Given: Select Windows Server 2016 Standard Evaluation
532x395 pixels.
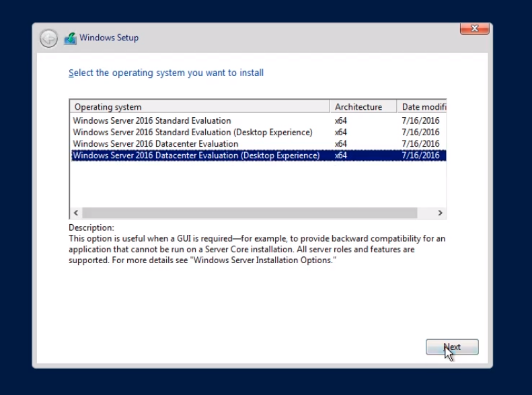Looking at the screenshot, I should pos(152,121).
